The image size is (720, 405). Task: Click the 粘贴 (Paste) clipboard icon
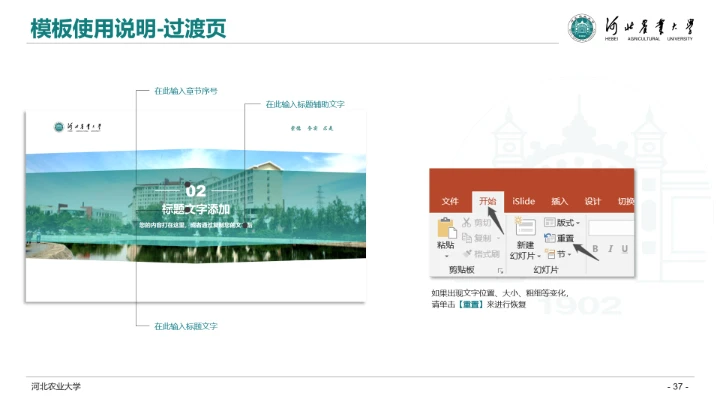tap(446, 228)
